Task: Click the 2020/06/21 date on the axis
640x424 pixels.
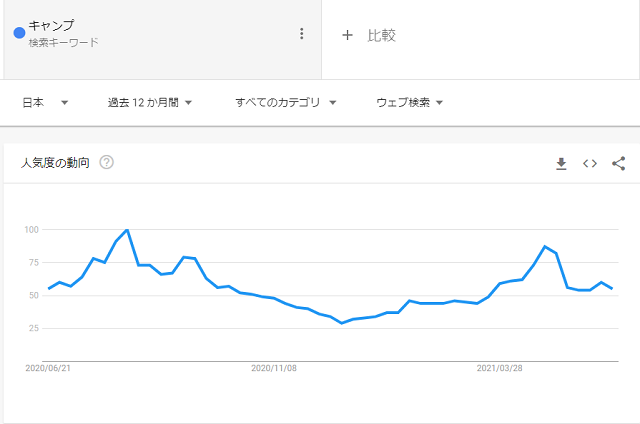Action: point(48,368)
